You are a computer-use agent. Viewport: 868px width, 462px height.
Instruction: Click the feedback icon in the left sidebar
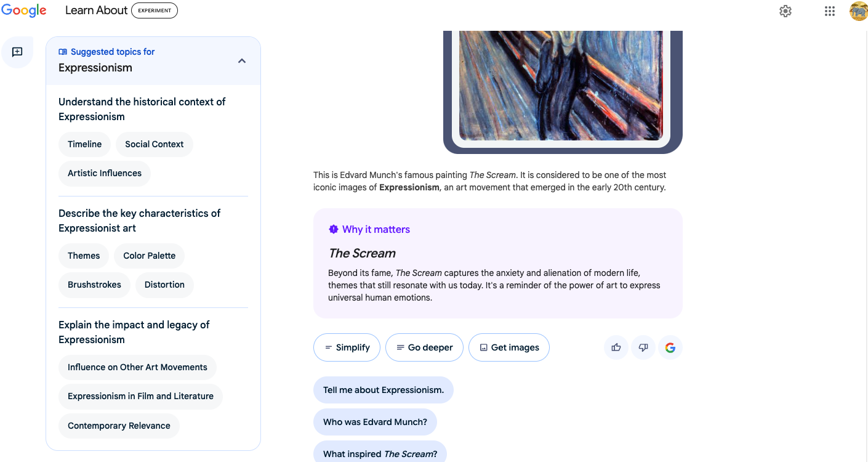click(x=17, y=52)
